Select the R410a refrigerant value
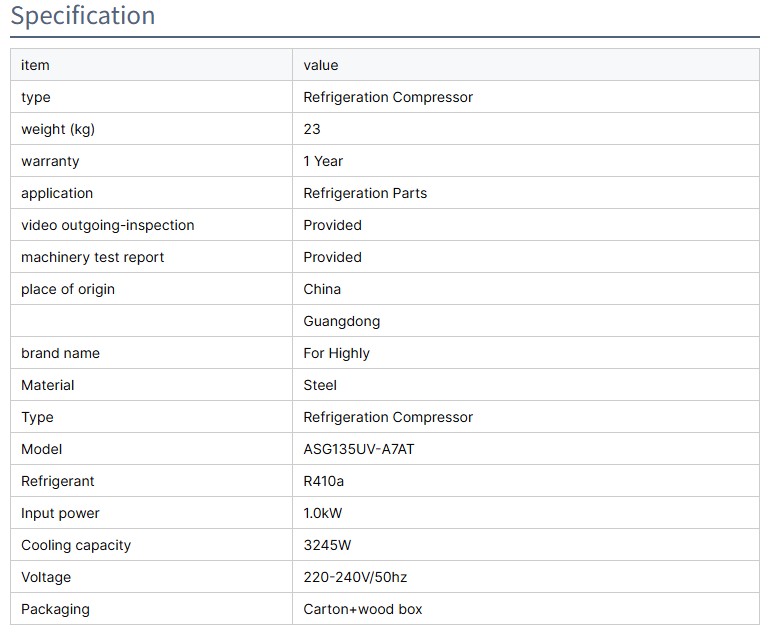Screen dimensions: 770x640 coord(324,481)
